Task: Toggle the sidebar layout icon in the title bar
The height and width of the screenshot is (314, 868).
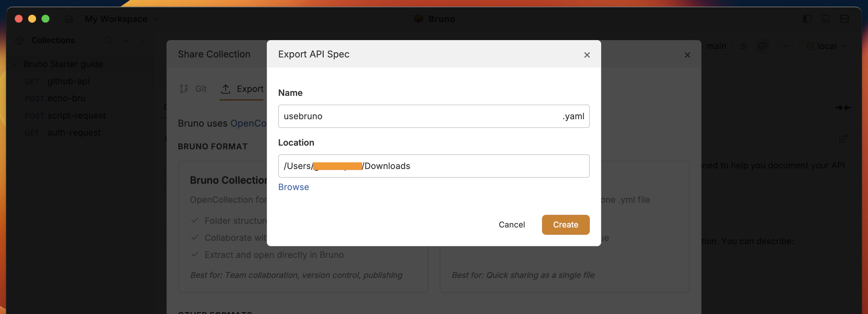Action: pyautogui.click(x=807, y=19)
